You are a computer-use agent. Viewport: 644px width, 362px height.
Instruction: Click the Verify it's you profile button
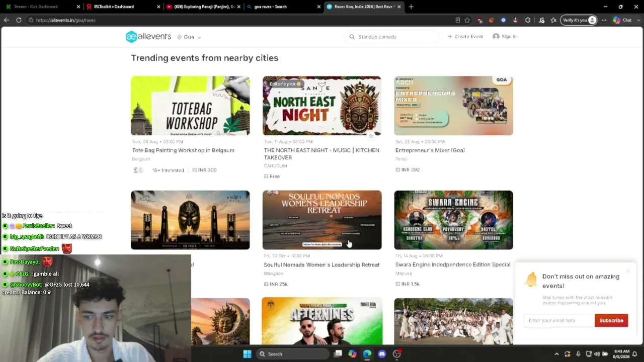(x=579, y=20)
